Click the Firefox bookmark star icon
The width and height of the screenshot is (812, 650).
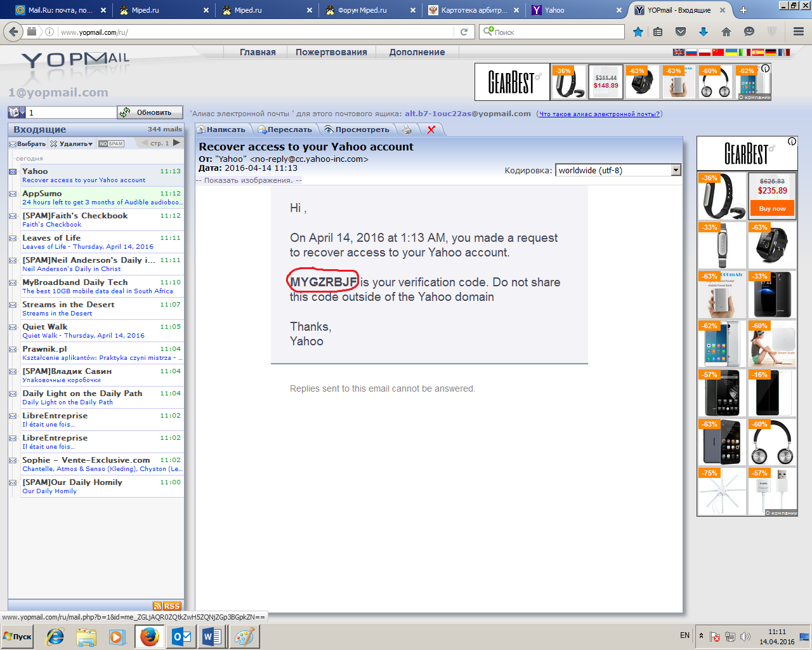click(638, 32)
